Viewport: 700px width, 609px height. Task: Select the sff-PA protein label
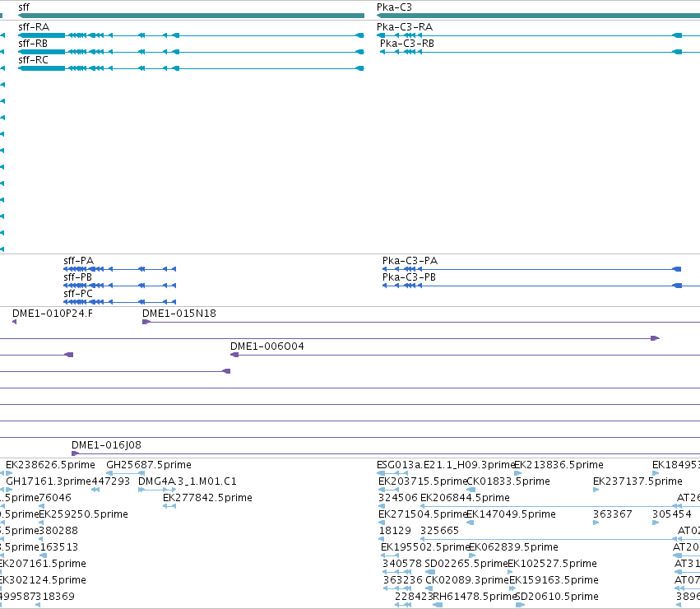pos(79,261)
